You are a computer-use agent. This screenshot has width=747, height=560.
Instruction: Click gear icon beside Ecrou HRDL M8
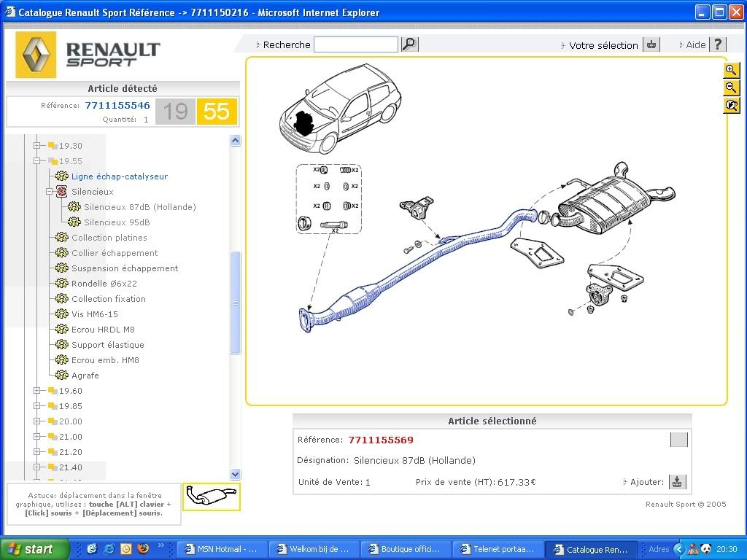point(61,329)
